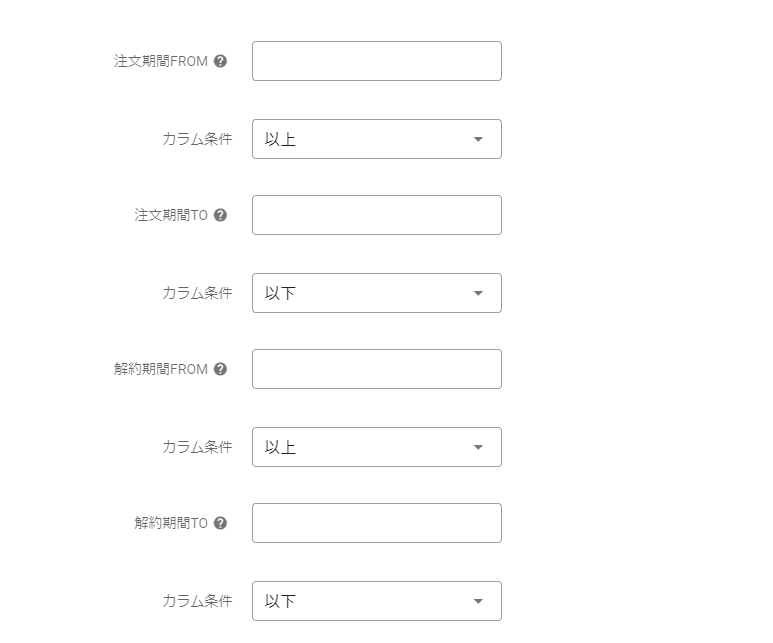Click the 注文期間FROM label text

pyautogui.click(x=161, y=61)
